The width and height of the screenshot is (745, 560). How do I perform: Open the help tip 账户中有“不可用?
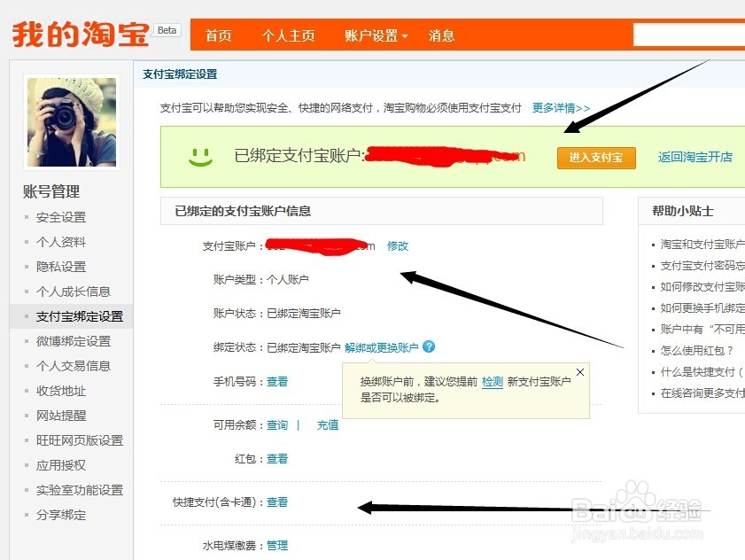pyautogui.click(x=702, y=329)
